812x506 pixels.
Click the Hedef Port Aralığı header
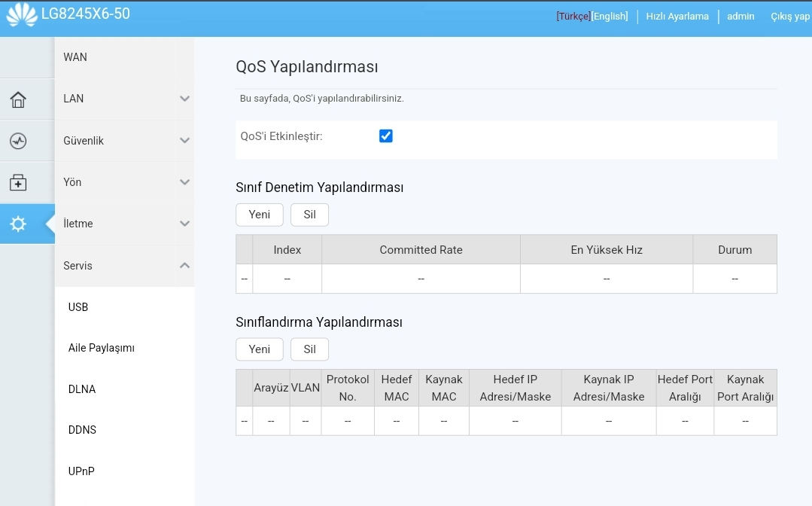click(x=685, y=387)
